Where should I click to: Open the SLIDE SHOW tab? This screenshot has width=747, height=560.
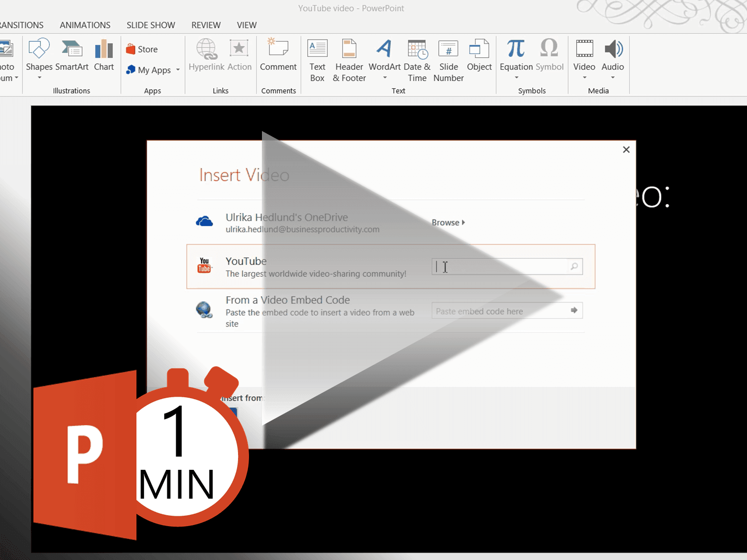tap(151, 25)
